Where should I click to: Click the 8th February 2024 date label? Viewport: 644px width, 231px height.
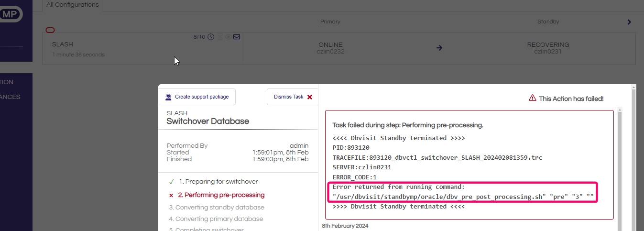(345, 226)
